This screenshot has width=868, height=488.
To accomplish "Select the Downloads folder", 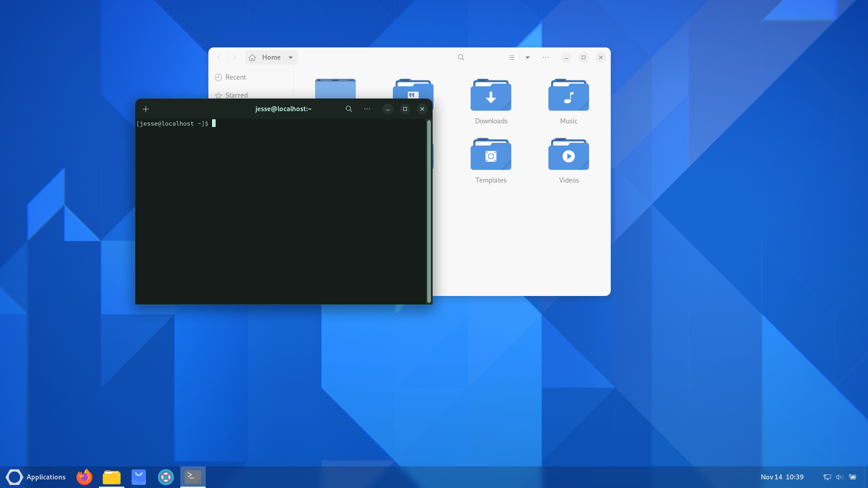I will coord(491,102).
